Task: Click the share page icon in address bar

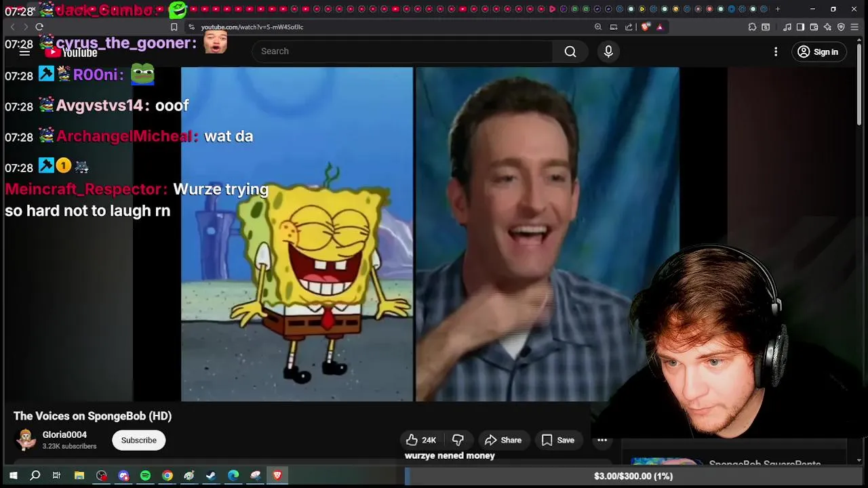Action: tap(629, 27)
